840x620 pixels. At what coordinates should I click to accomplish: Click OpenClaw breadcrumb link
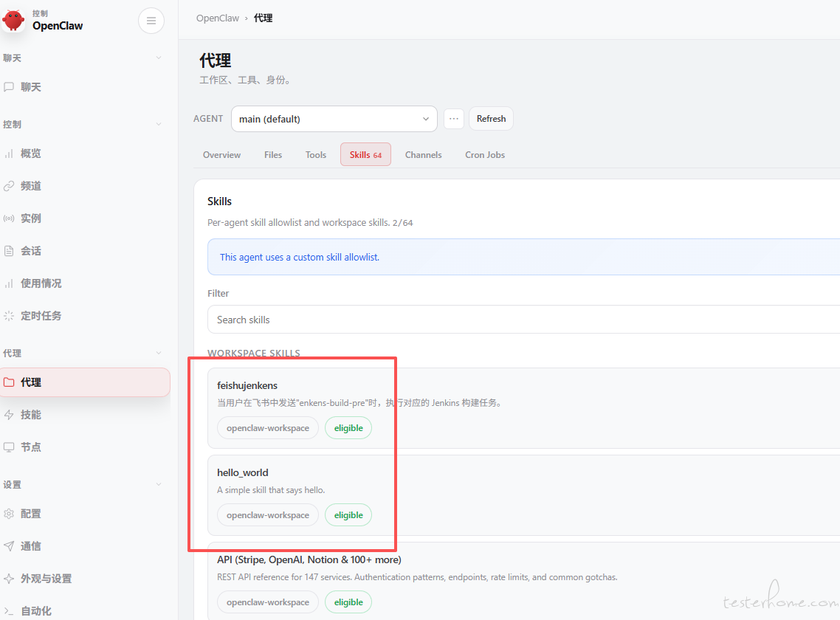pyautogui.click(x=217, y=18)
